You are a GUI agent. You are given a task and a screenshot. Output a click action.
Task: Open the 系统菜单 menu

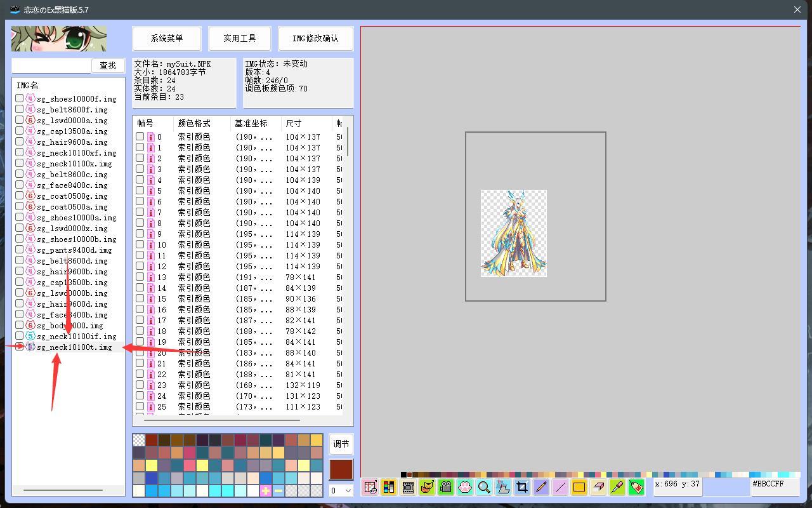tap(167, 39)
